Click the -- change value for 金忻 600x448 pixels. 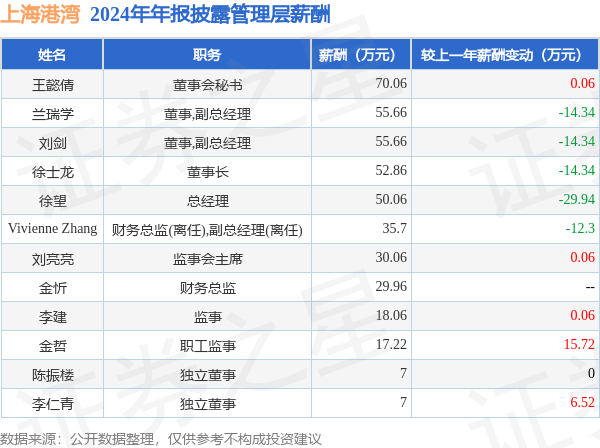point(590,287)
